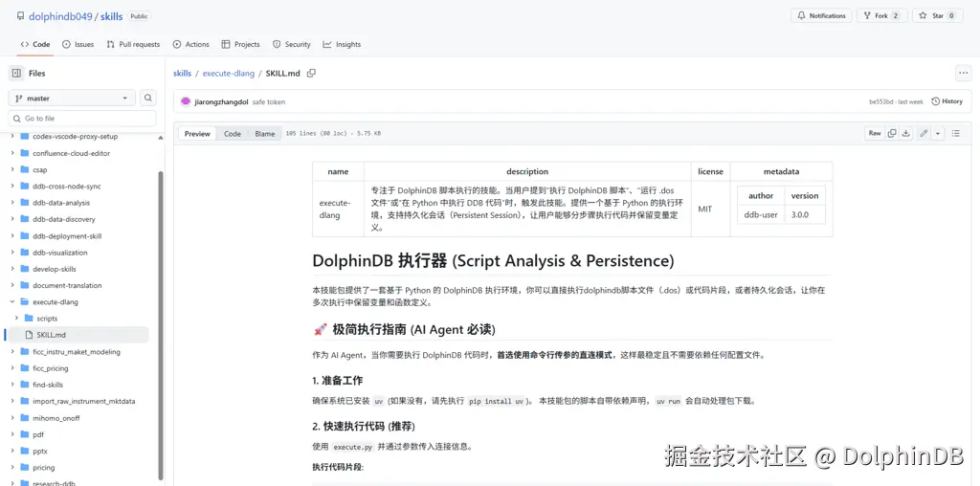Image resolution: width=980 pixels, height=486 pixels.
Task: Switch to the Code tab
Action: click(35, 44)
